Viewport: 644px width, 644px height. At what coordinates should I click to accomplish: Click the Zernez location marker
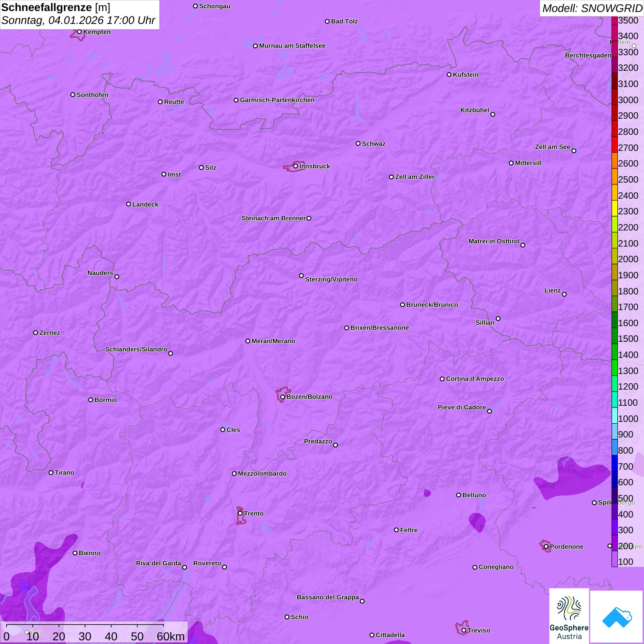35,333
